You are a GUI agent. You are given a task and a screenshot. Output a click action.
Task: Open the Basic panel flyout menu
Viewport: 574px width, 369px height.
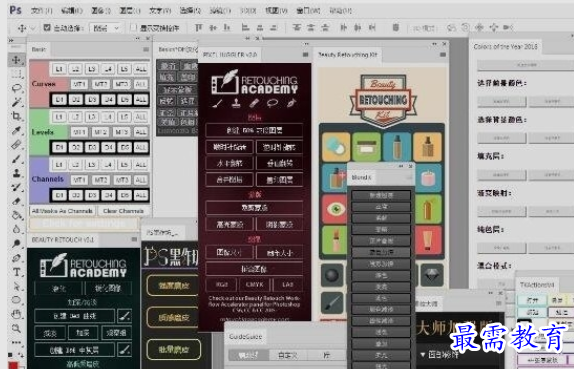pyautogui.click(x=146, y=49)
